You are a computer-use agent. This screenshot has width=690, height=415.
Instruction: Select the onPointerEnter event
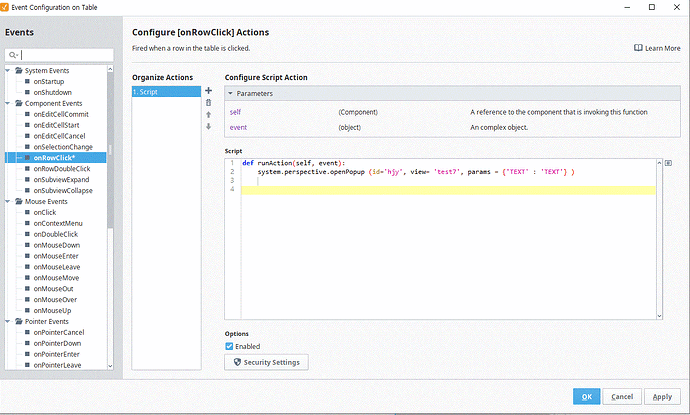(56, 354)
